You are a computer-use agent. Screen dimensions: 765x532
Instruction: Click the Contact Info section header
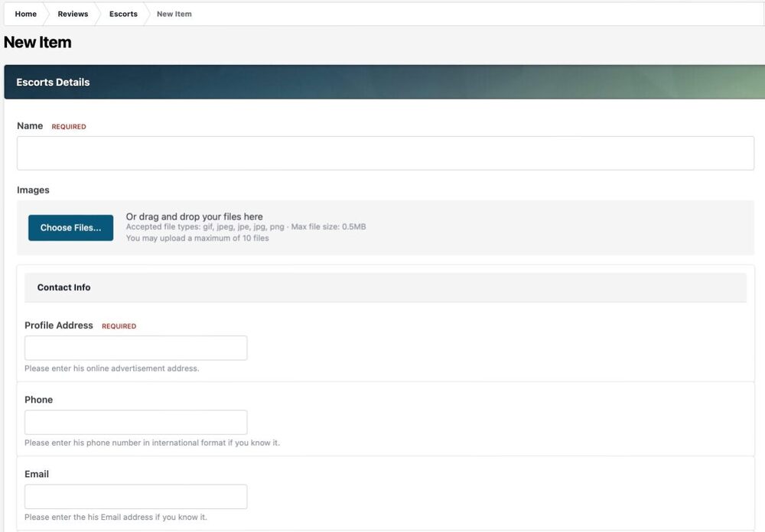(64, 287)
